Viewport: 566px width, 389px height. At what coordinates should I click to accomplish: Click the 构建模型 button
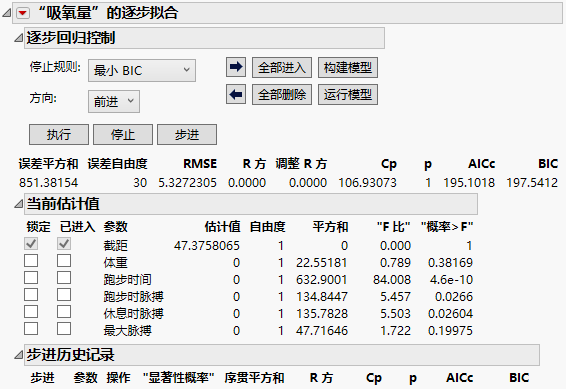coord(348,67)
